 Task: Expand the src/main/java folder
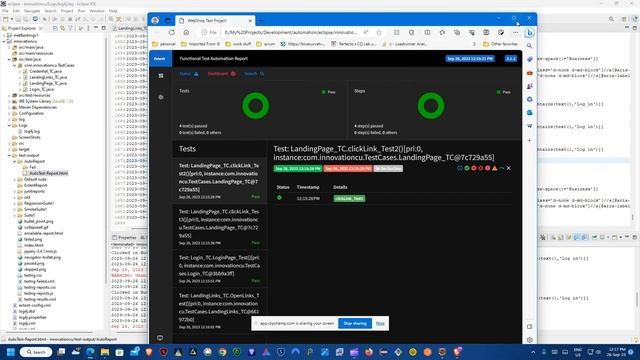pyautogui.click(x=10, y=47)
